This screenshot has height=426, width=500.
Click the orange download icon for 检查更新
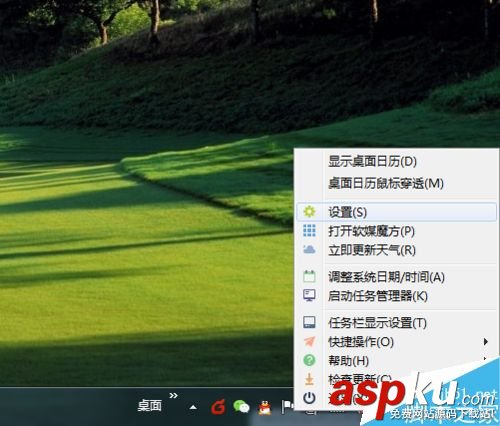click(309, 379)
